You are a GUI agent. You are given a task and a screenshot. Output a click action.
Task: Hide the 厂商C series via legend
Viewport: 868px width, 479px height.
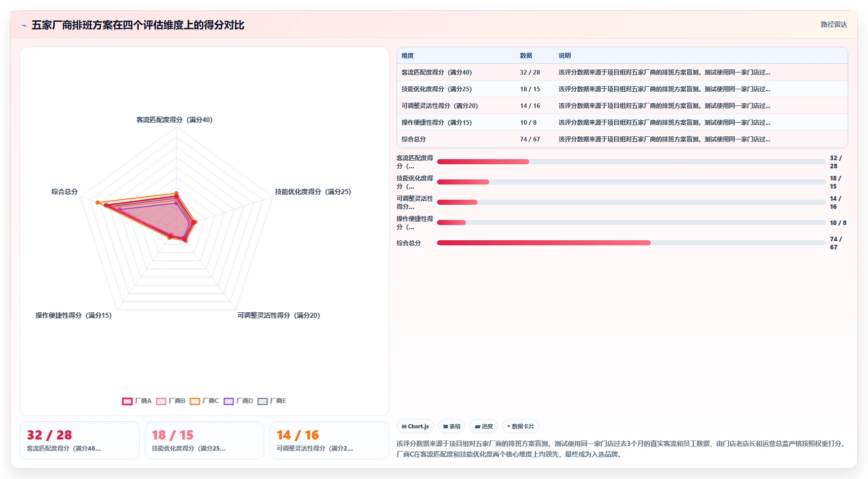[205, 401]
